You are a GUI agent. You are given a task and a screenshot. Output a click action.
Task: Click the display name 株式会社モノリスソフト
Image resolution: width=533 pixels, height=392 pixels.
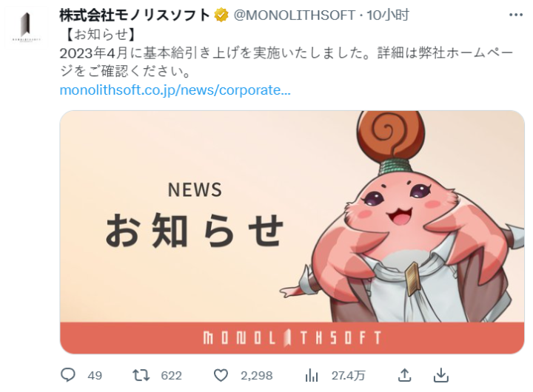point(135,16)
